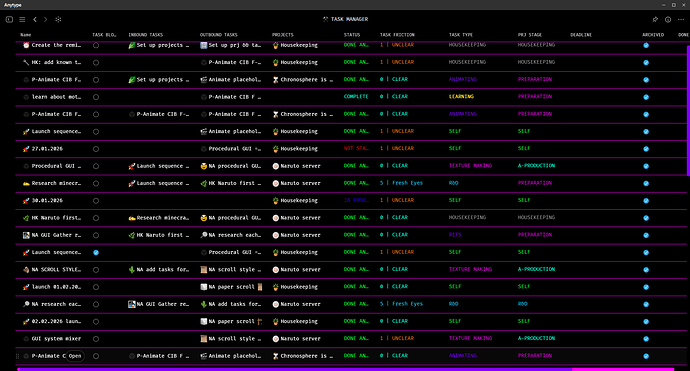Open the three-dot more options menu
This screenshot has height=371, width=690.
coord(681,19)
